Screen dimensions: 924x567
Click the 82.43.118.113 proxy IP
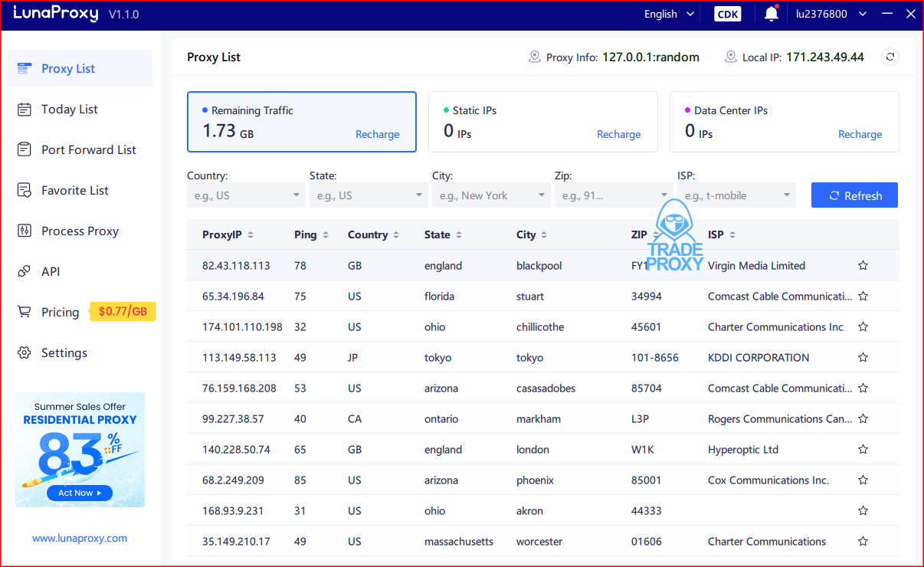236,266
